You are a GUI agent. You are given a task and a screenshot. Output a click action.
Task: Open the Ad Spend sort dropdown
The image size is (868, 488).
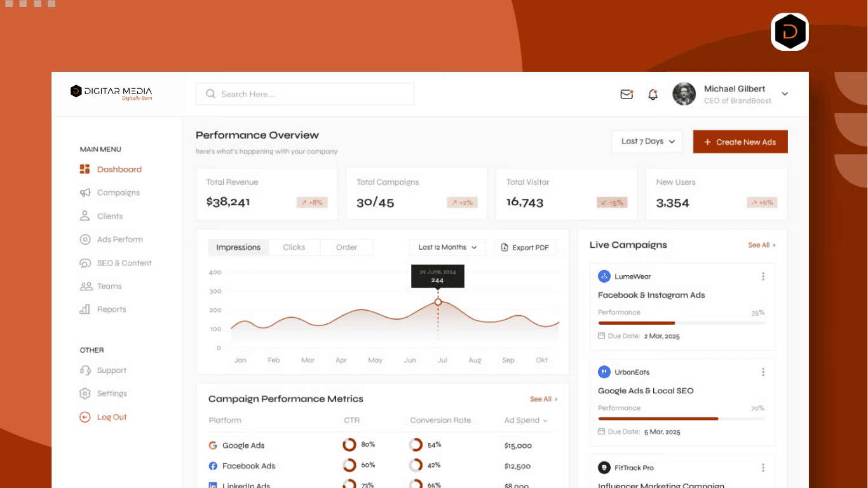pos(524,420)
